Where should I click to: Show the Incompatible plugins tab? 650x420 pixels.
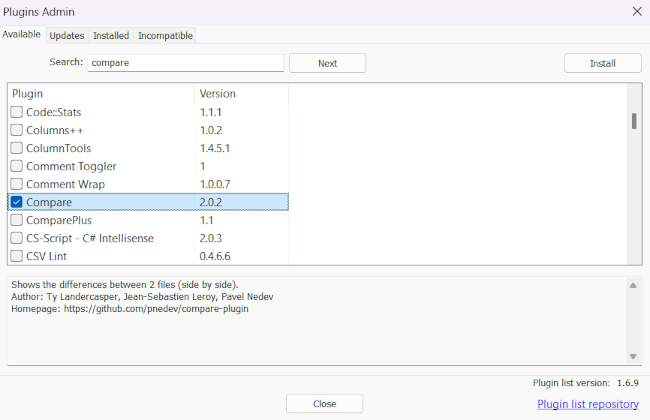(165, 35)
